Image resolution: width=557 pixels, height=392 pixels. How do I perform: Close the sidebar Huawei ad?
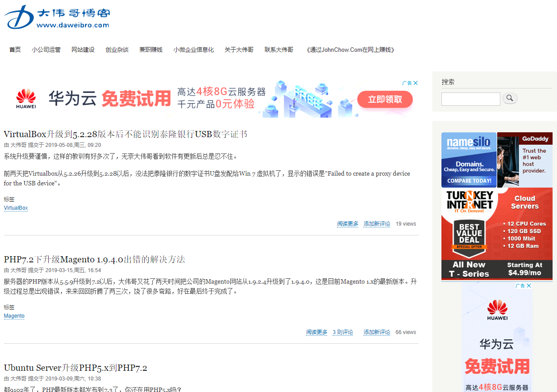coord(529,286)
